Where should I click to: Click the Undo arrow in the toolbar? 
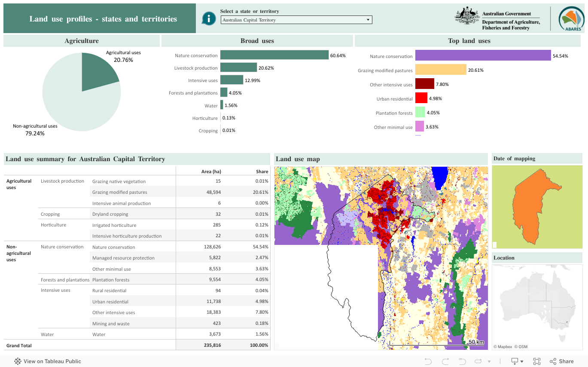[x=428, y=361]
